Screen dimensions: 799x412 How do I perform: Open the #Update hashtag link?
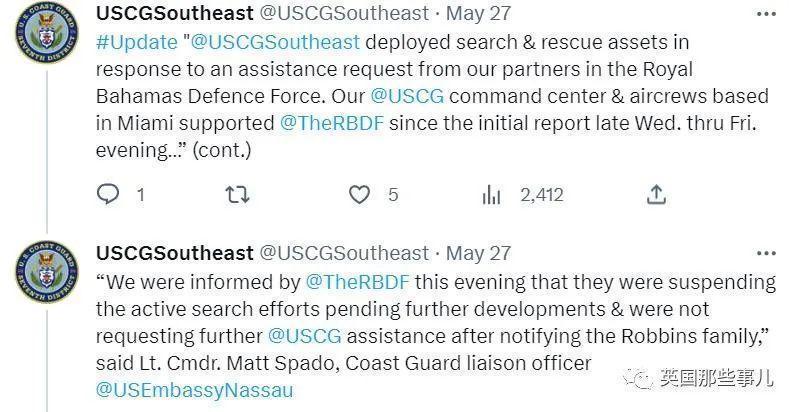[137, 42]
